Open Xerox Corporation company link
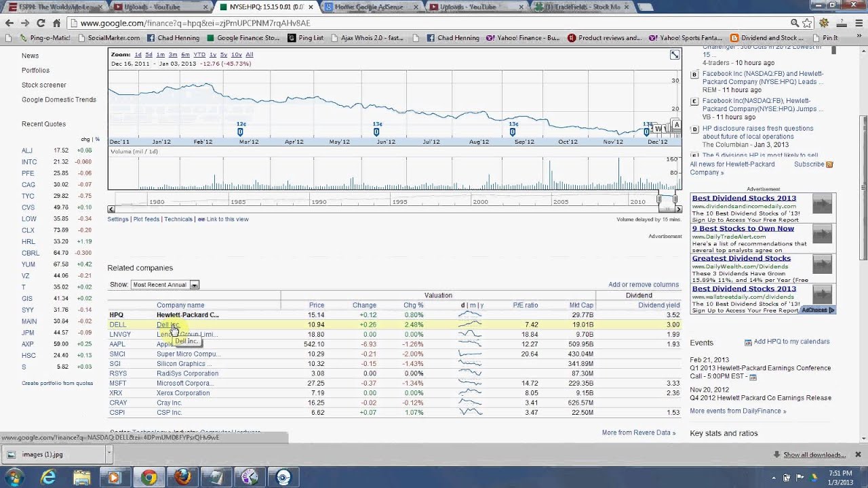The image size is (868, 488). coord(183,393)
